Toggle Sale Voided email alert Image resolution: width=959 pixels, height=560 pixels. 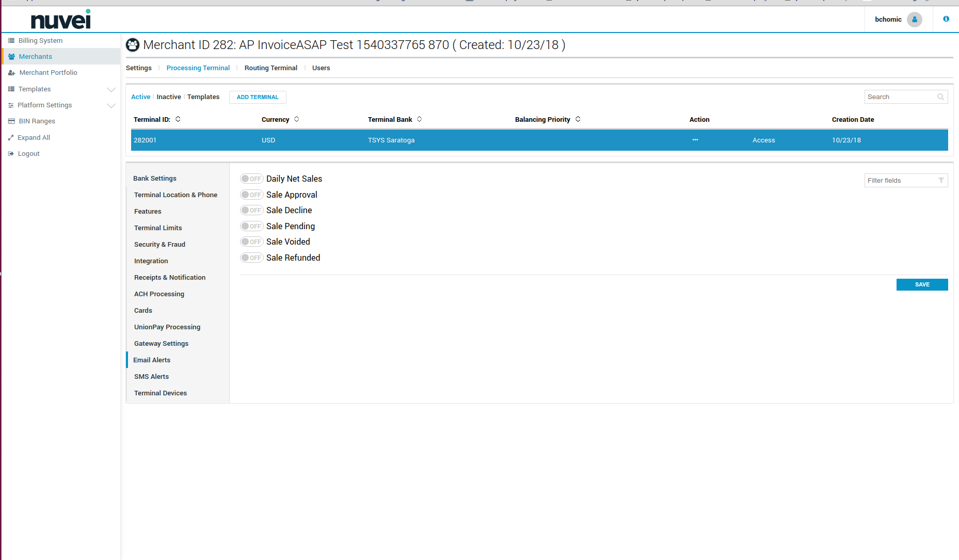tap(252, 242)
